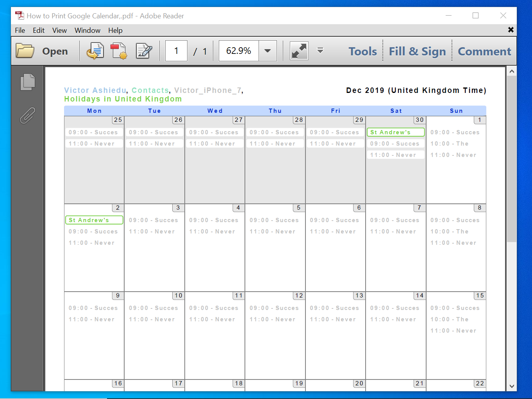Viewport: 532px width, 399px height.
Task: Open the zoom level dropdown
Action: 268,50
